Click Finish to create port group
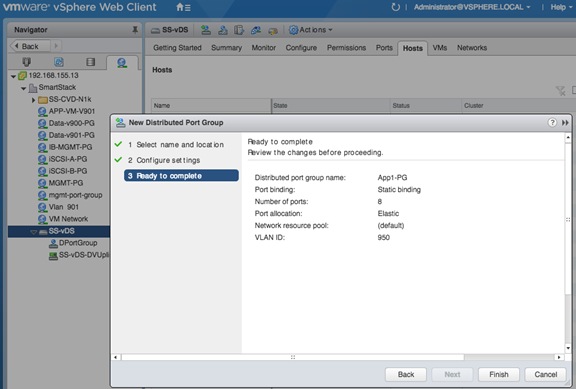576x389 pixels. click(x=498, y=374)
